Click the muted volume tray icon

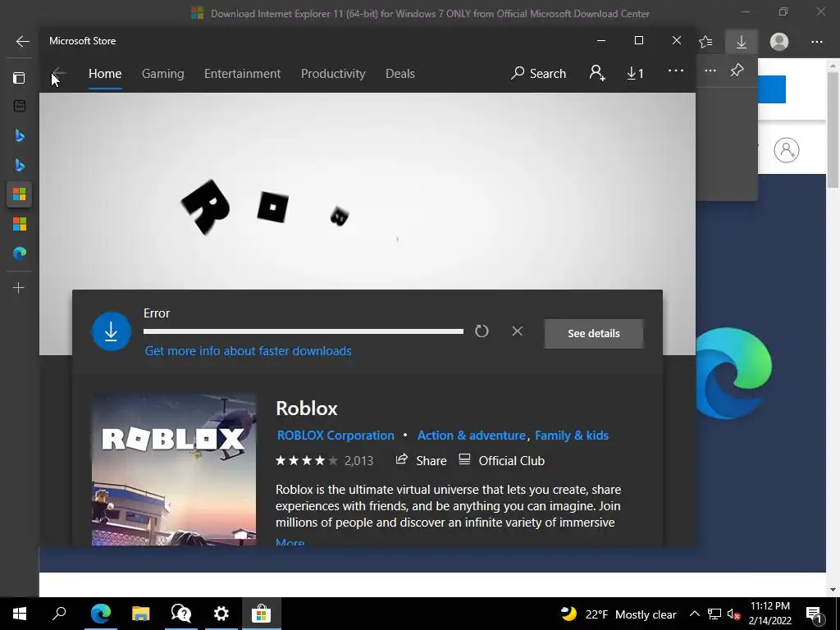pos(733,614)
